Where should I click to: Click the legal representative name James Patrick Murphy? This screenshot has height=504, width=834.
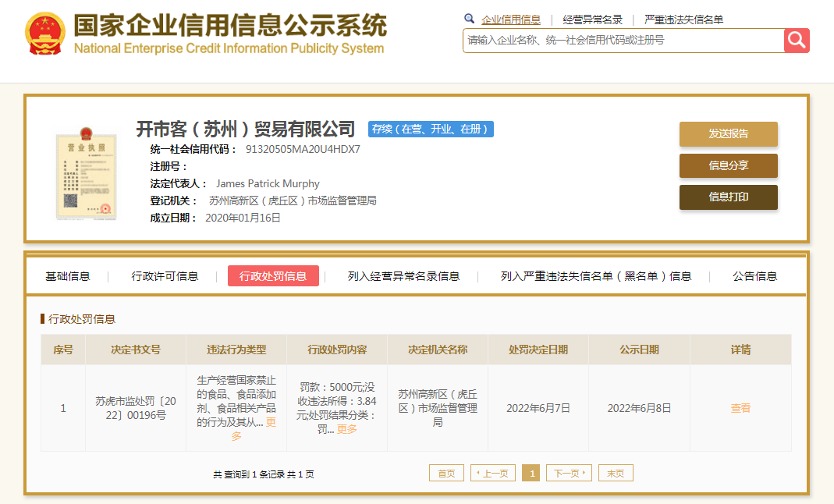(x=268, y=184)
